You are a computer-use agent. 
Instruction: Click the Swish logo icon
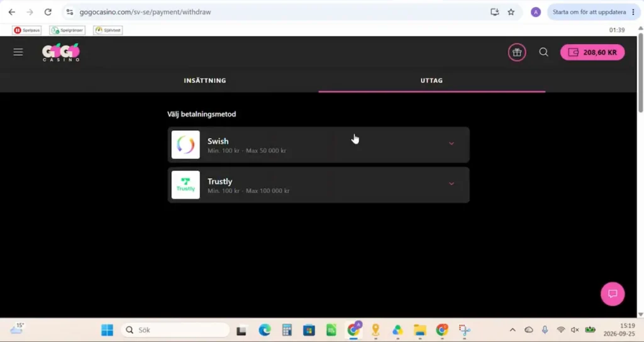(x=186, y=145)
